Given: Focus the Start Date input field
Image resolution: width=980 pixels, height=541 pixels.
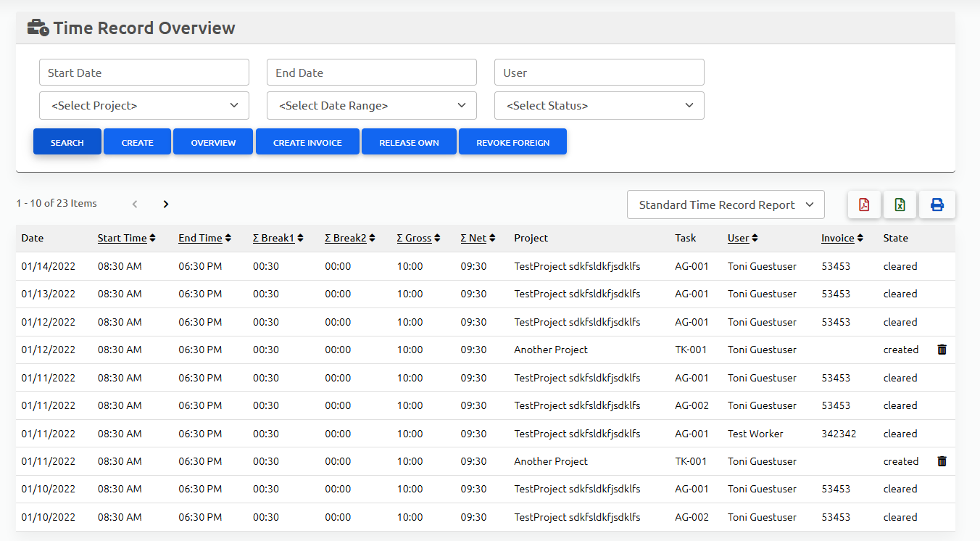Looking at the screenshot, I should click(x=144, y=73).
